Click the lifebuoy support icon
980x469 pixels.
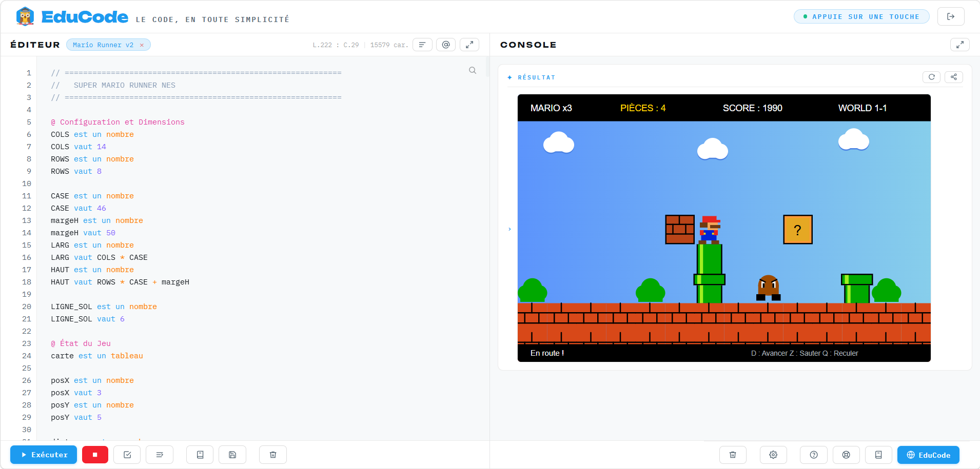coord(846,455)
